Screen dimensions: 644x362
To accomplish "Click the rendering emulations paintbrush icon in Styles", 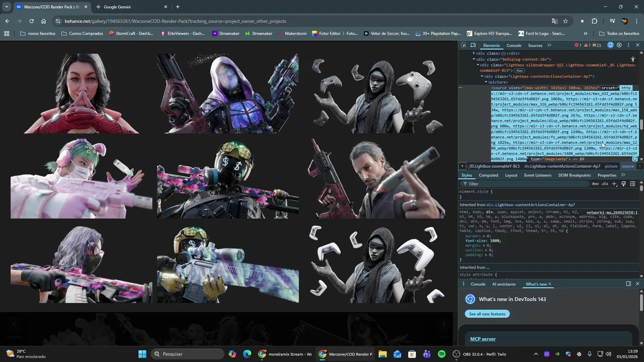I will (x=623, y=184).
